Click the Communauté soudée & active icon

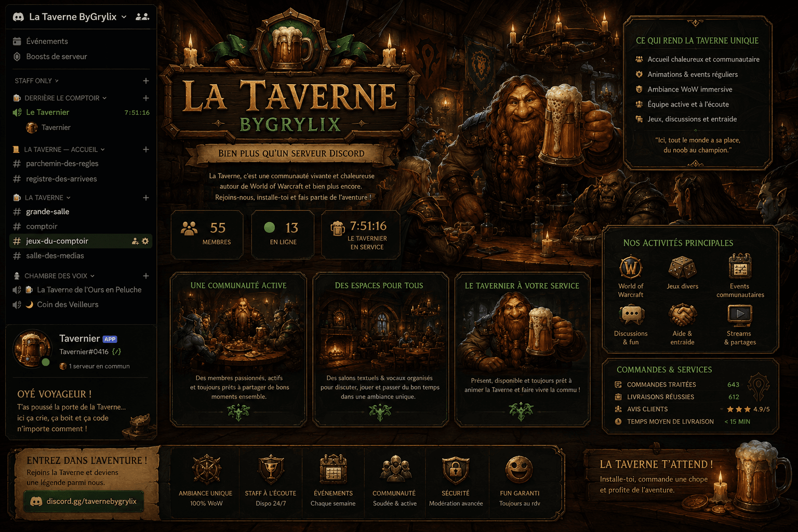tap(395, 469)
